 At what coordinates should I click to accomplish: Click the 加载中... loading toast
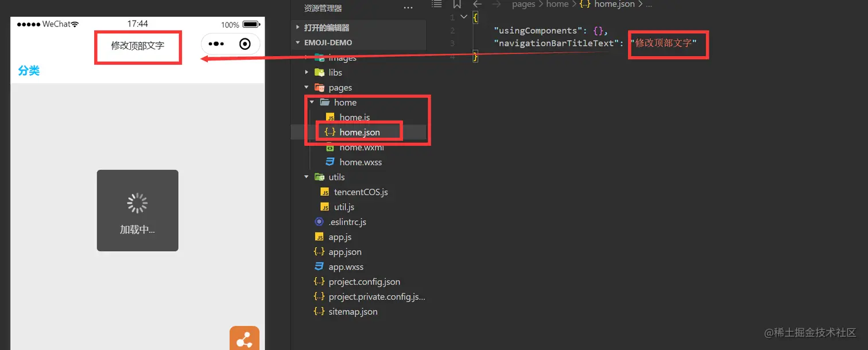point(137,210)
